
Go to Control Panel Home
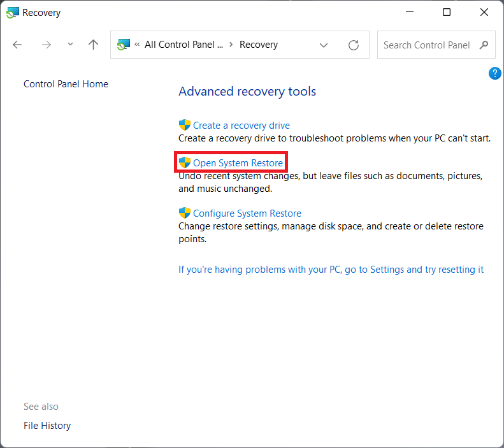[x=66, y=84]
